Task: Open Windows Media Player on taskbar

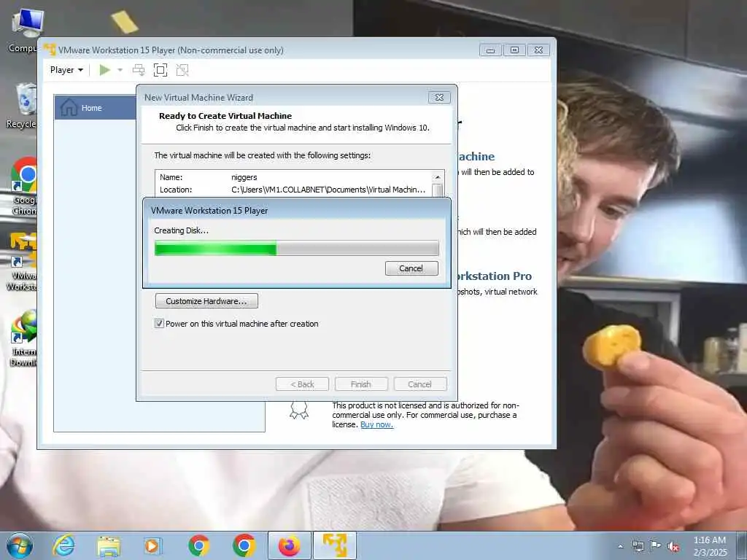Action: (153, 545)
